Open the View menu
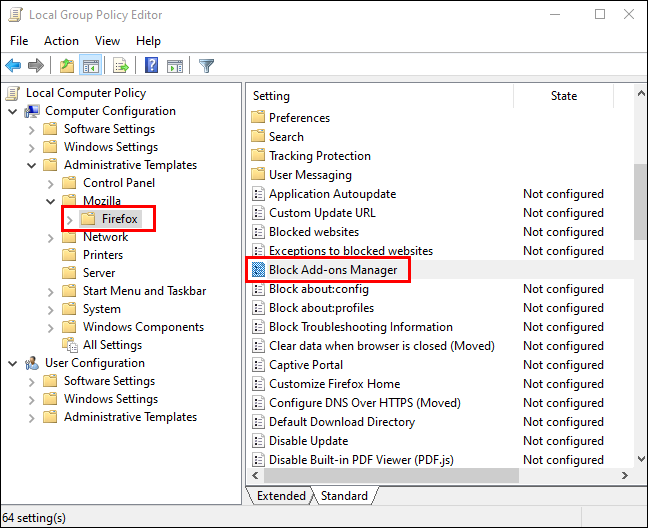This screenshot has width=648, height=528. tap(107, 41)
